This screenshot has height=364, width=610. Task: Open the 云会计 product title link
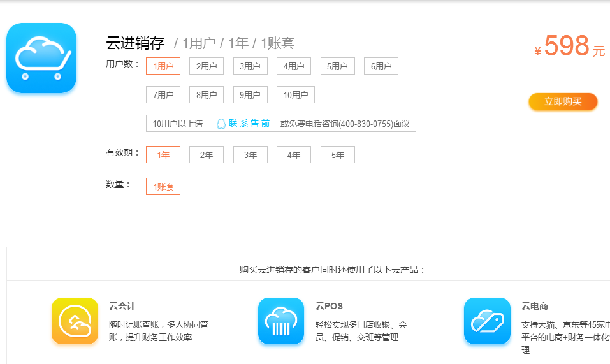(x=122, y=306)
